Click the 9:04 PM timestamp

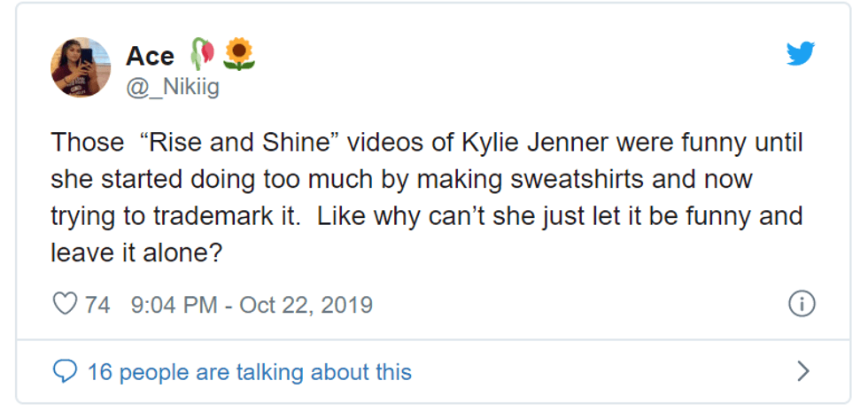coord(174,306)
